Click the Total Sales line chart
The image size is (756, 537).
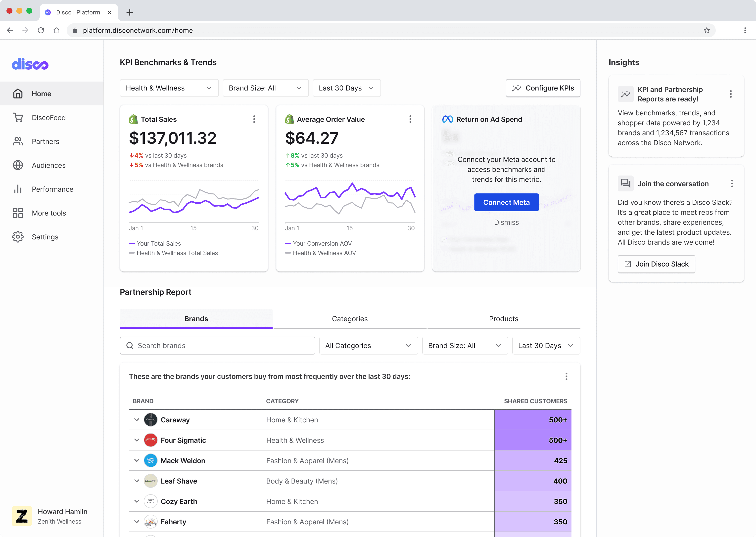[193, 201]
